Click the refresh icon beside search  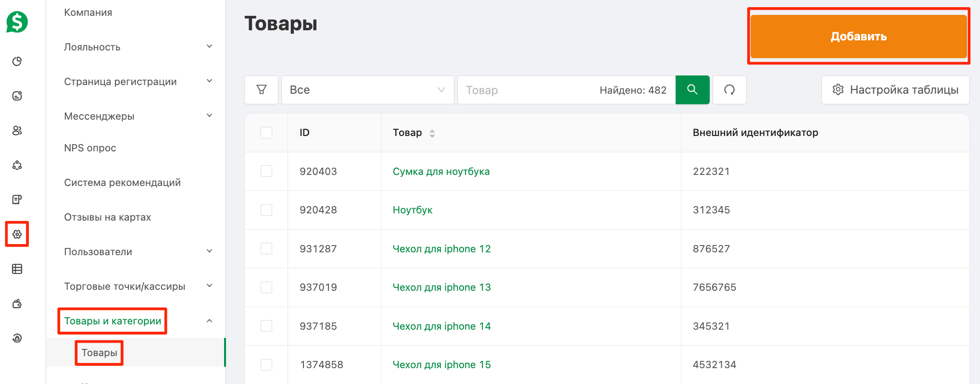point(729,90)
